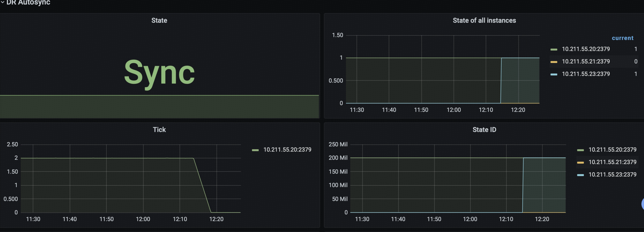Screen dimensions: 644x232
Task: Click the 250 Mil label on State ID axis
Action: 338,144
